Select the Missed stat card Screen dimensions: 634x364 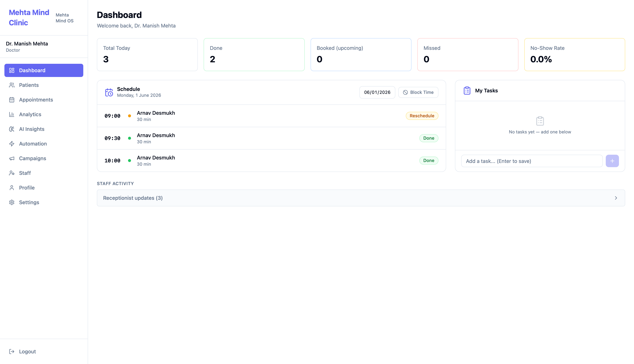[x=468, y=54]
